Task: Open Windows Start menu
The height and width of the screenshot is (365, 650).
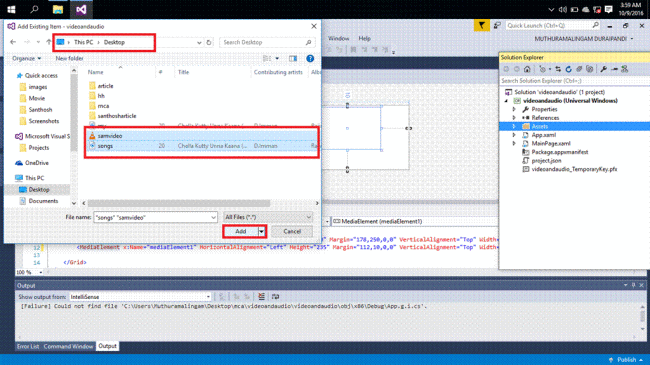Action: pyautogui.click(x=11, y=9)
